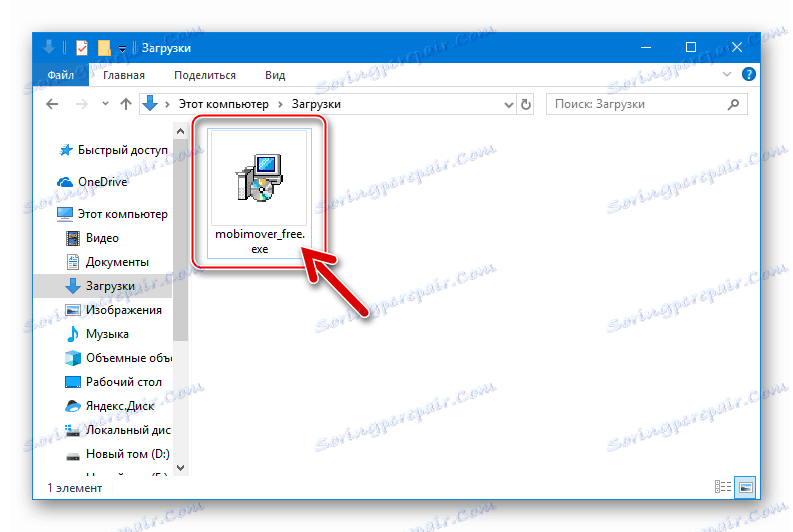The height and width of the screenshot is (532, 793).
Task: Go back with the left arrow button
Action: point(52,104)
